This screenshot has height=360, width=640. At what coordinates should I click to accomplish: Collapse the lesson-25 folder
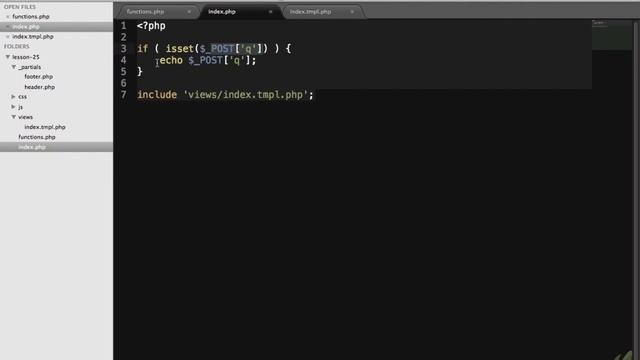[7, 57]
